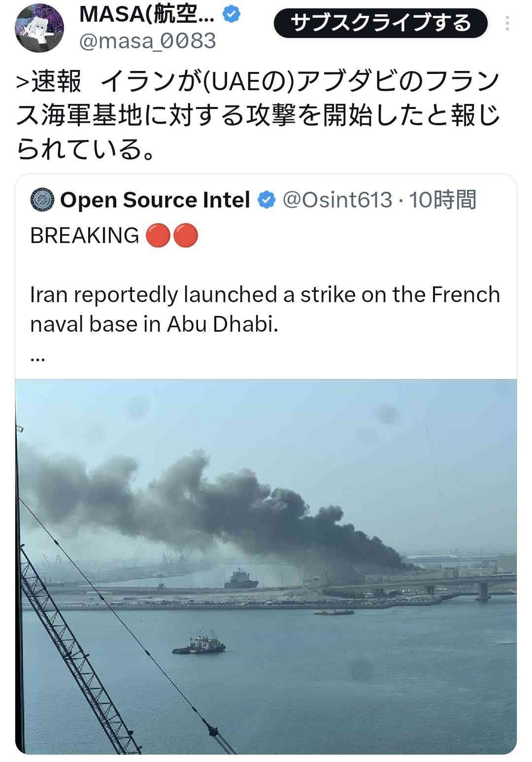Tap the Open Source Intel avatar icon
Screen dimensions: 532x762
[x=42, y=200]
